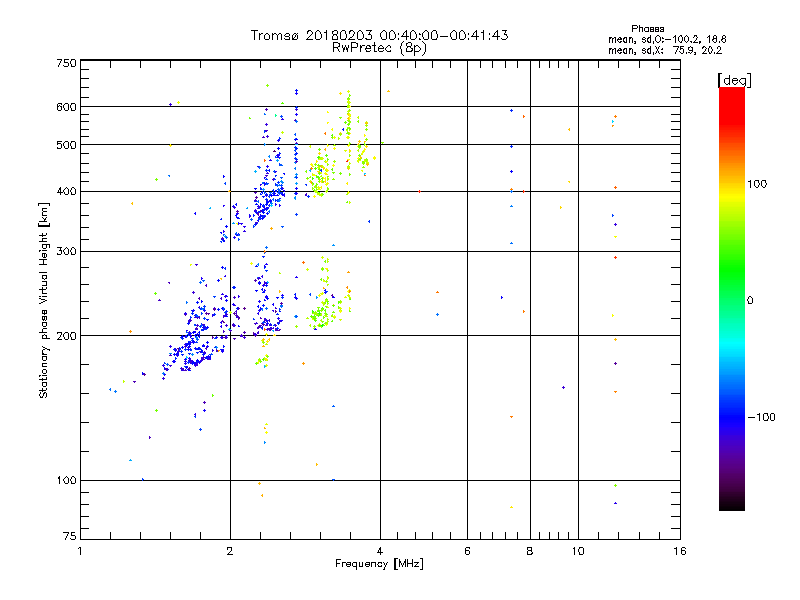Click the 'mean, sd,O:-100.2, 18.8' statistics line
This screenshot has height=600, width=800.
[x=667, y=39]
